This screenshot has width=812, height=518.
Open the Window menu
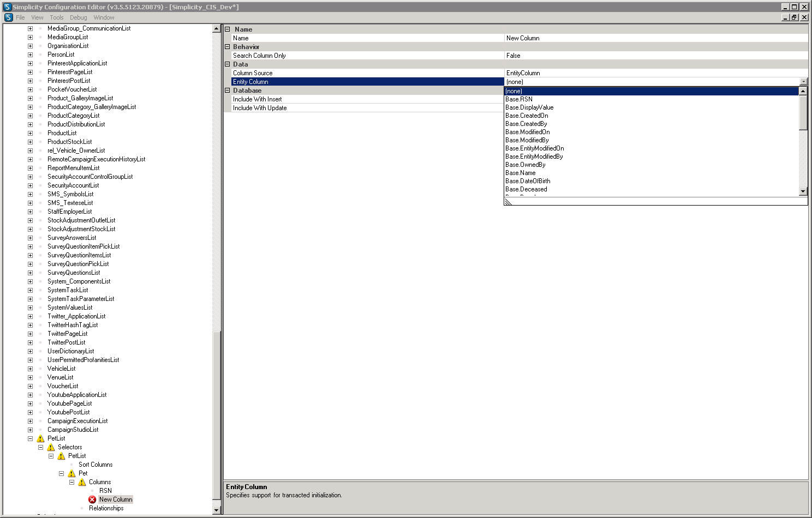104,17
